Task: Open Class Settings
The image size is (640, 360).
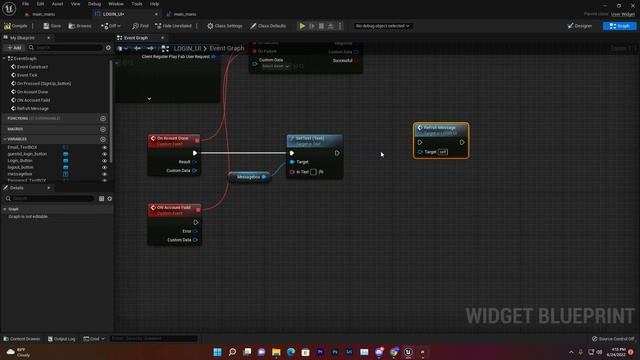Action: (224, 26)
